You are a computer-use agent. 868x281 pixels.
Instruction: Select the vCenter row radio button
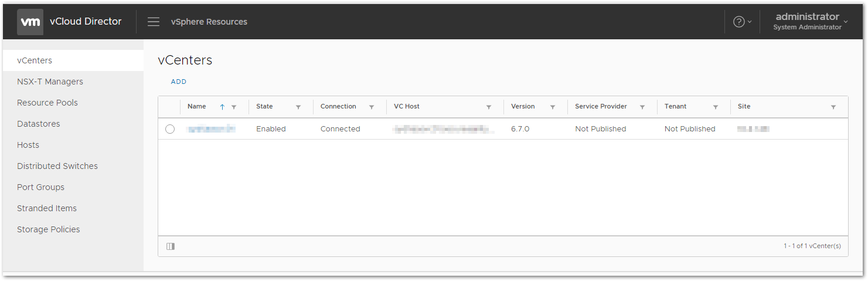170,129
